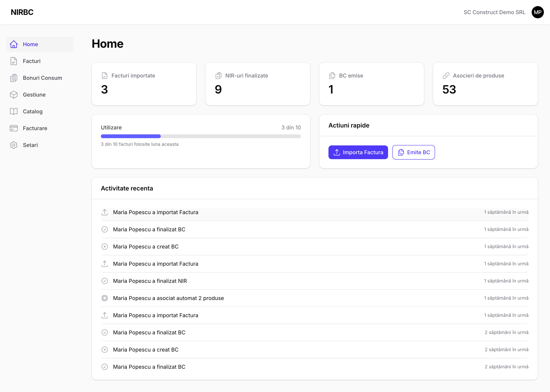Click the NIR-uri finalizate clipboard-check icon

[x=218, y=76]
